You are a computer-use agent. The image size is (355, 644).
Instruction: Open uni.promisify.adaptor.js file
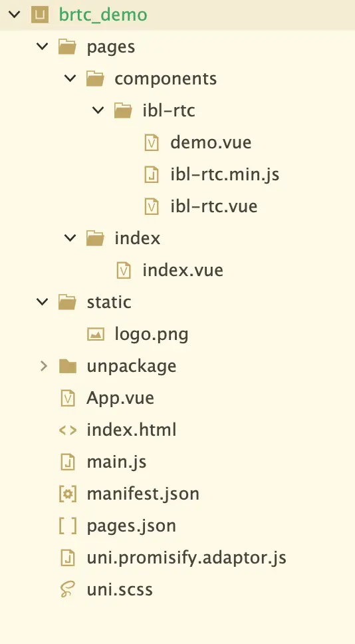click(x=186, y=558)
